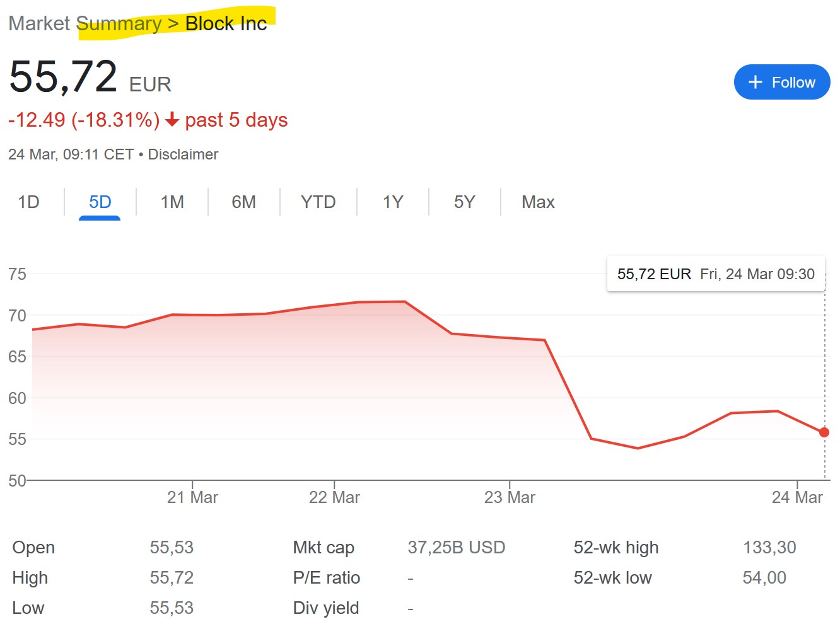Viewport: 840px width, 629px height.
Task: Click the 75 y-axis label
Action: [x=17, y=274]
